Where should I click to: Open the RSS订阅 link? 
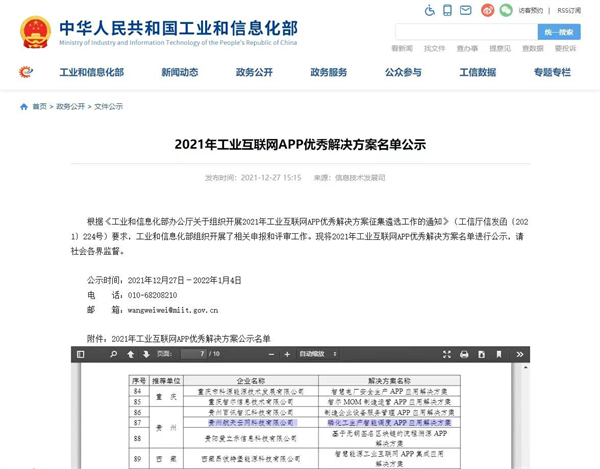tap(569, 11)
